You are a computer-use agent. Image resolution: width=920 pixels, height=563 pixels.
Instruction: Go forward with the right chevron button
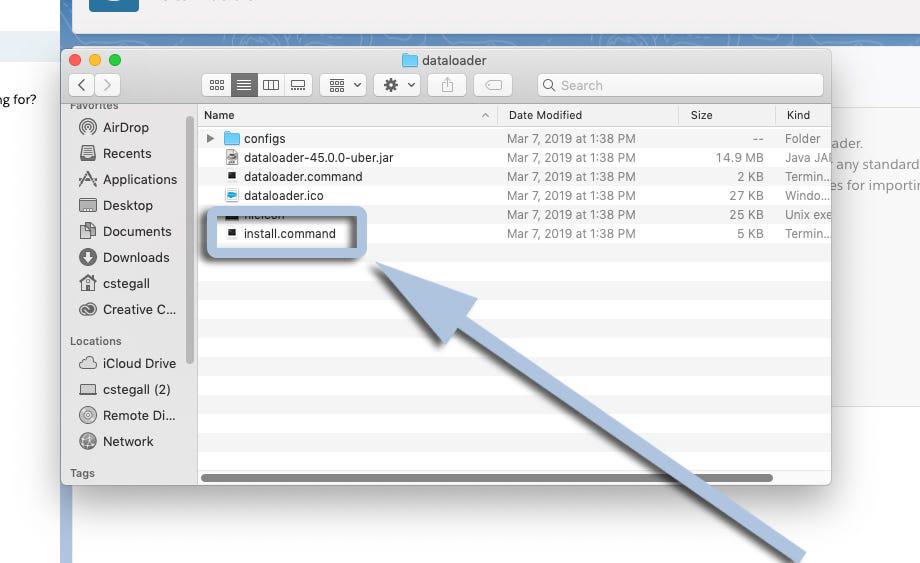tap(107, 86)
